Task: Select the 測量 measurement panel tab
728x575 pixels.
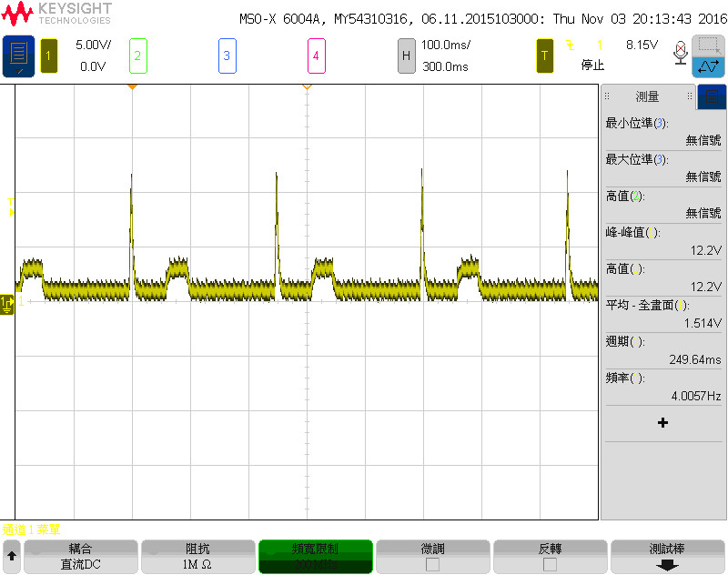Action: [x=648, y=96]
